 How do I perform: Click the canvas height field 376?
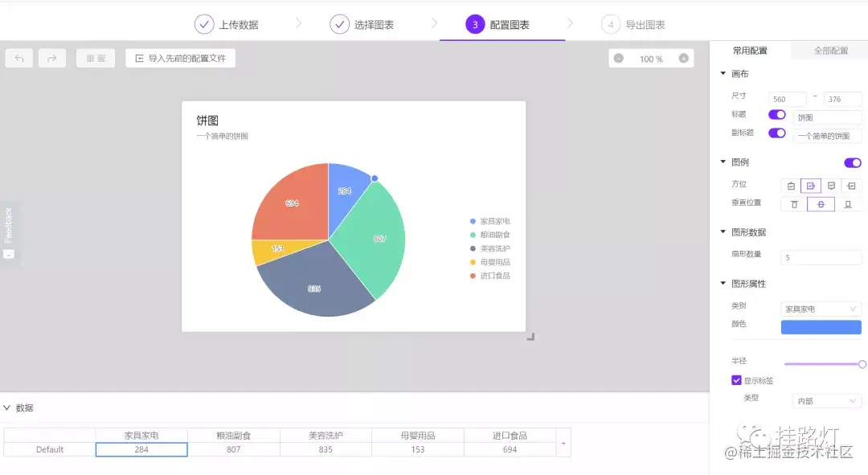(x=842, y=99)
